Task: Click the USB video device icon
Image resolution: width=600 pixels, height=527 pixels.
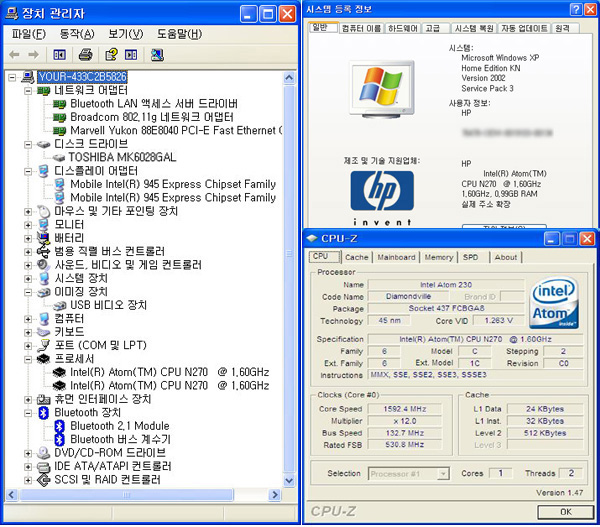Action: click(x=60, y=305)
